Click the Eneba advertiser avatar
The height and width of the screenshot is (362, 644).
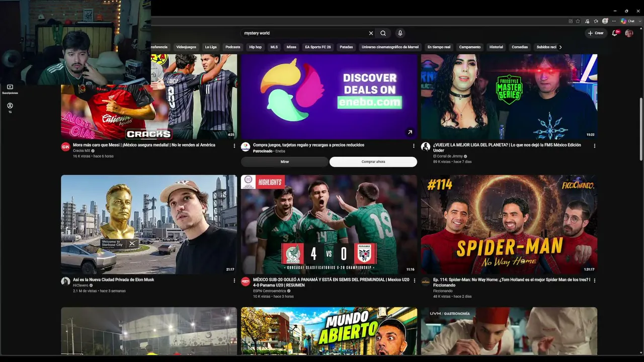click(246, 147)
